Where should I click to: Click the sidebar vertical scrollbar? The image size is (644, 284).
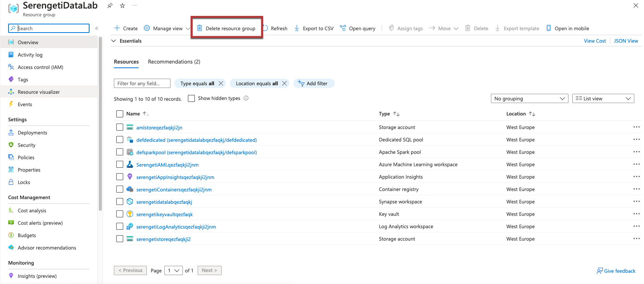(x=100, y=124)
